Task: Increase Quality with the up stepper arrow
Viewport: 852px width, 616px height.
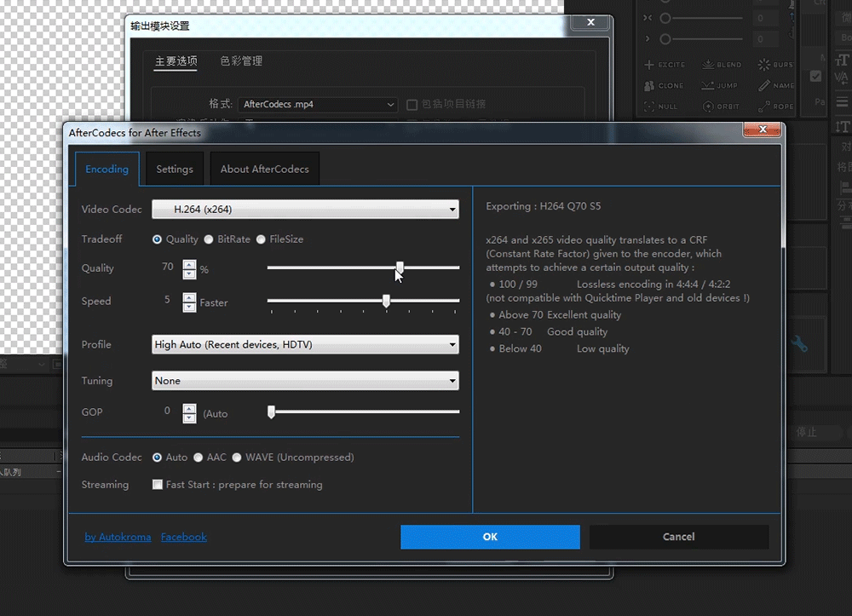Action: pos(189,264)
